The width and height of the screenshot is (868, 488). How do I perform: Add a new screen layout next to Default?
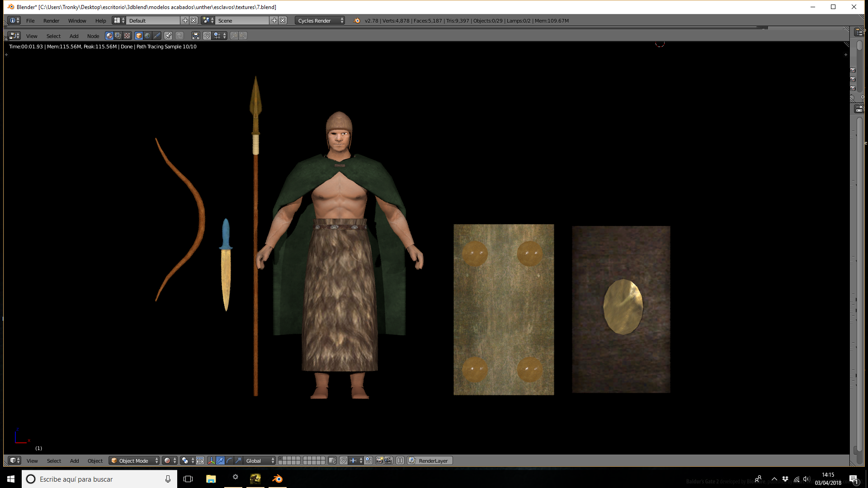[x=185, y=20]
